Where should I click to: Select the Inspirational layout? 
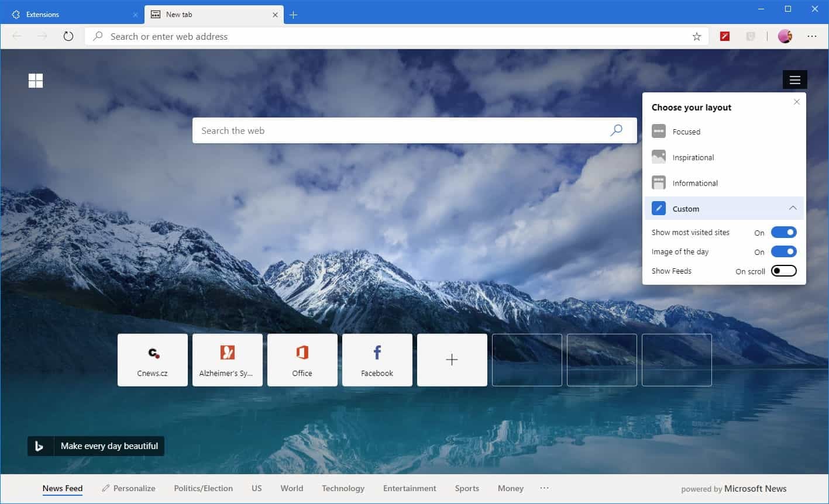(x=724, y=157)
